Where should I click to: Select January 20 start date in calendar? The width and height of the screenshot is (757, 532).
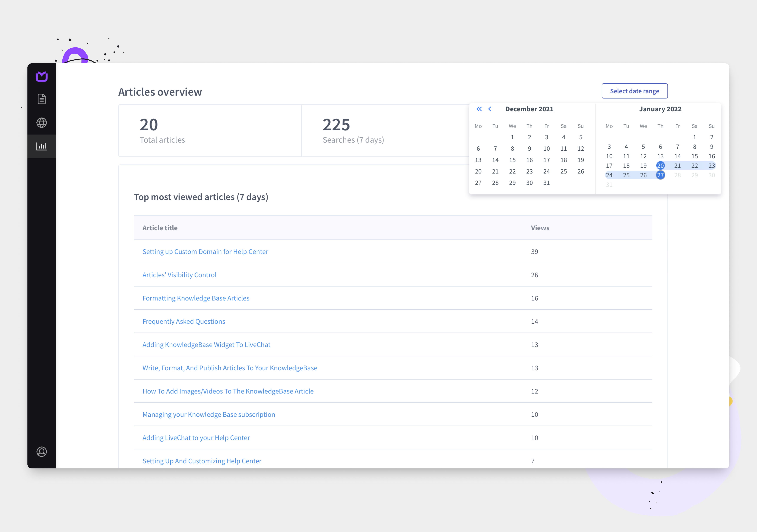(660, 166)
